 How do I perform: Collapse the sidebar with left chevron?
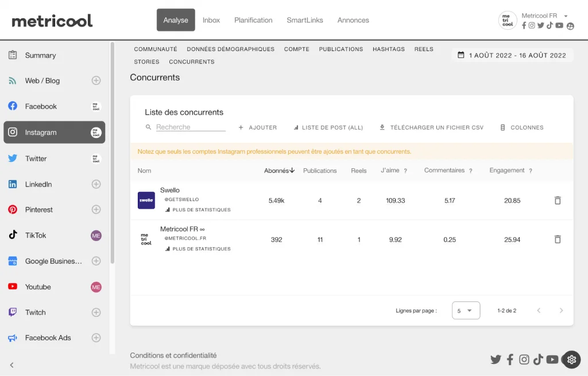(12, 365)
